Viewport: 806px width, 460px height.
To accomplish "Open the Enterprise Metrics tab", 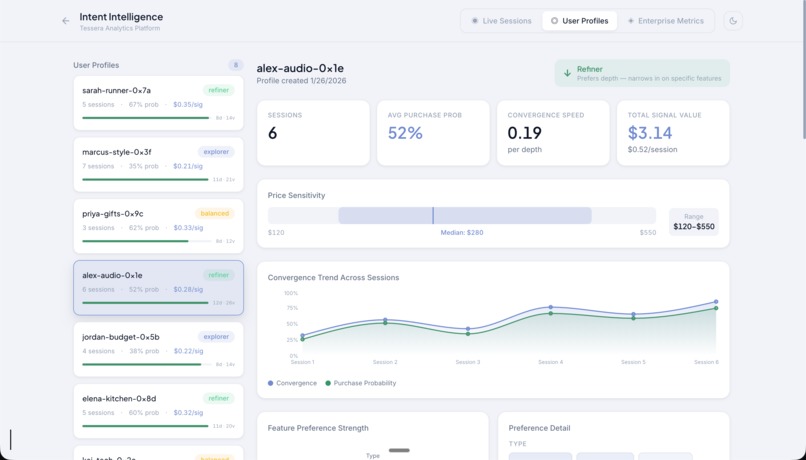I will 666,21.
